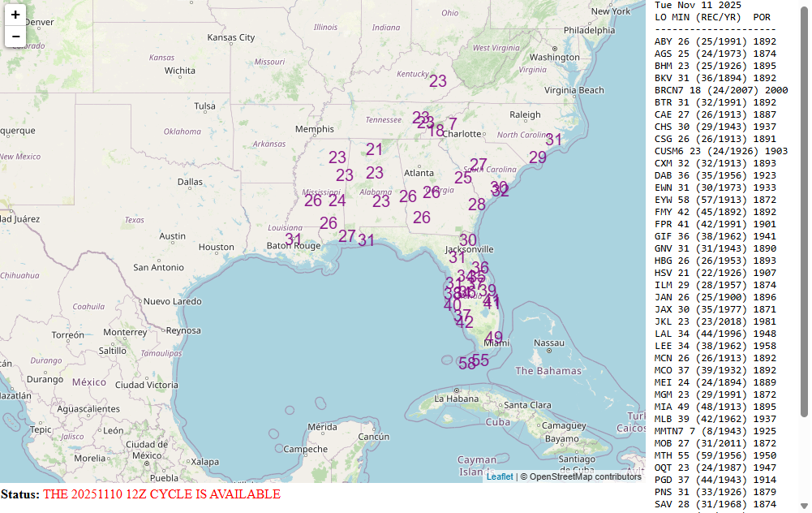Select the 58 marker at Key West
The height and width of the screenshot is (513, 812).
click(x=466, y=364)
